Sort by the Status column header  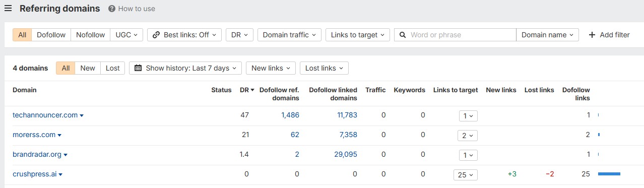(221, 90)
